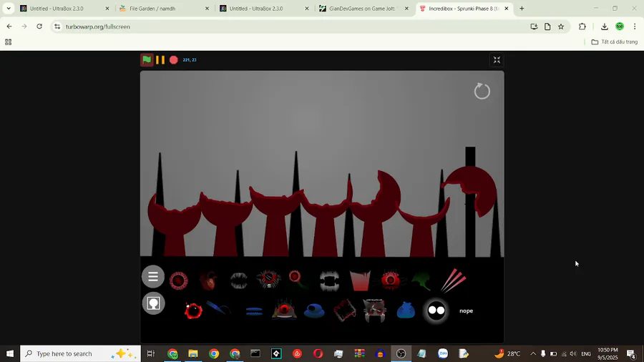Exit fullscreen using the arrows icon above the stage
Image resolution: width=644 pixels, height=362 pixels.
497,60
